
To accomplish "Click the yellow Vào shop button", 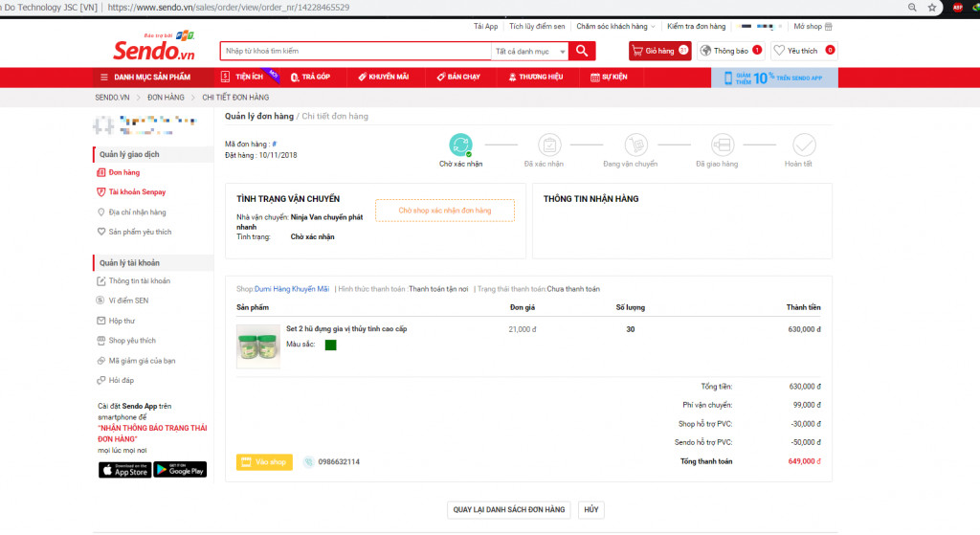I will [264, 462].
